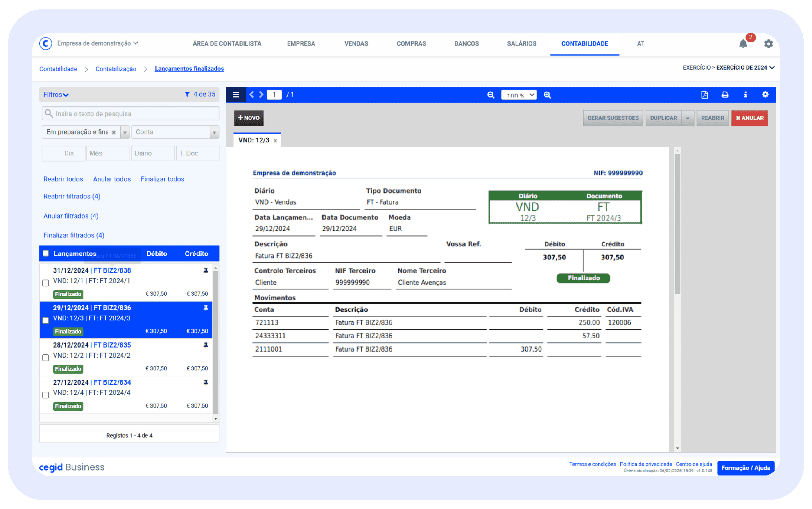The image size is (812, 509).
Task: Open the hamburger menu in viewer toolbar
Action: (236, 95)
